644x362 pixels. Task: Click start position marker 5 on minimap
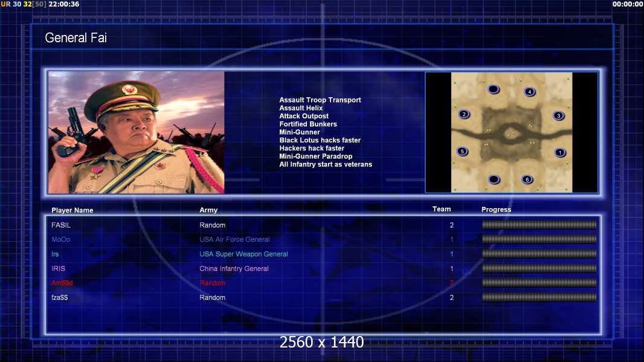(463, 151)
